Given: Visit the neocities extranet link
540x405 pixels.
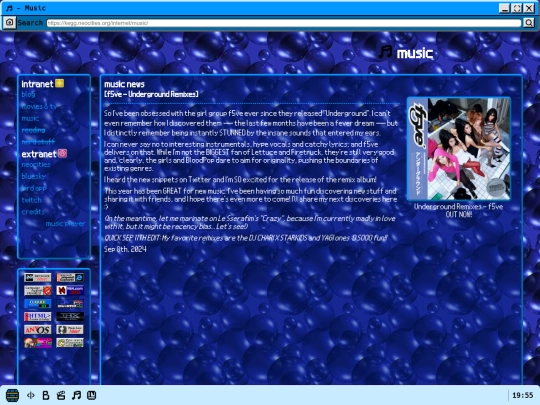Looking at the screenshot, I should (36, 165).
